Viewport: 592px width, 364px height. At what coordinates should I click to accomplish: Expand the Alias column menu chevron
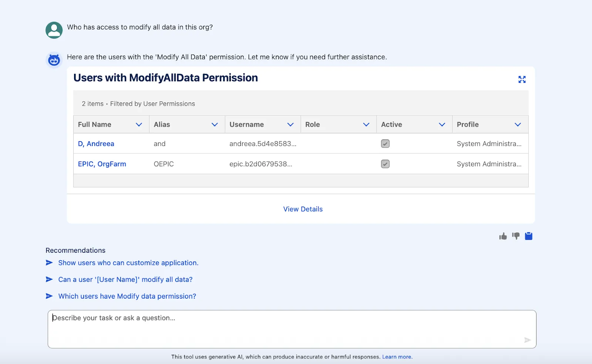click(x=215, y=125)
